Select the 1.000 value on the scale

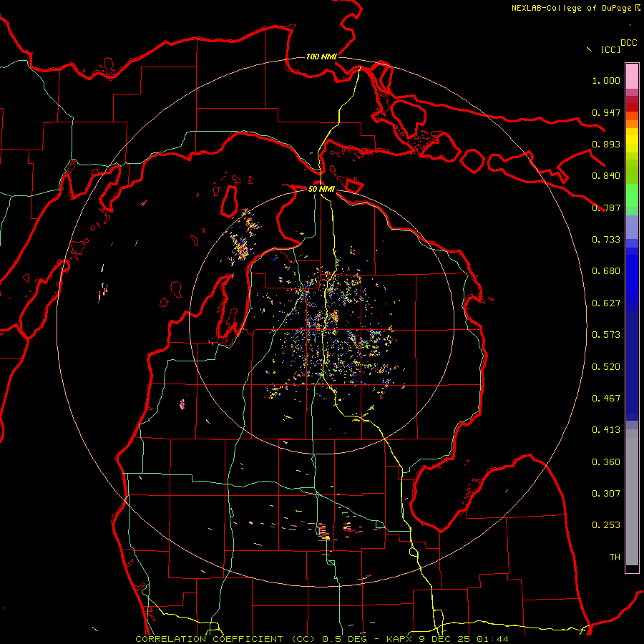[x=606, y=80]
